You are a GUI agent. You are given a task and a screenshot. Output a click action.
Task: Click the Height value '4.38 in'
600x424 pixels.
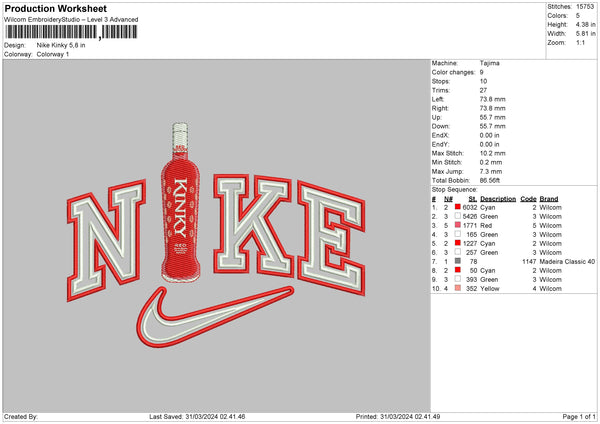click(x=585, y=24)
